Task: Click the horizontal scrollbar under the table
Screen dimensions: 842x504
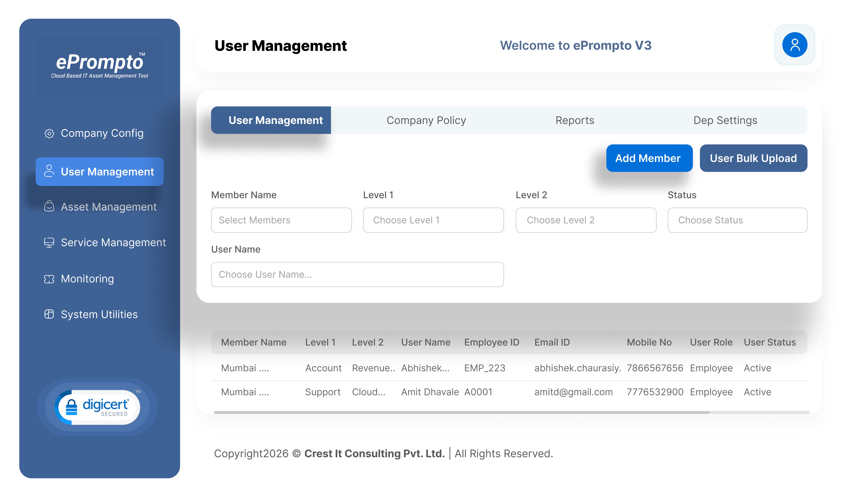Action: click(462, 412)
